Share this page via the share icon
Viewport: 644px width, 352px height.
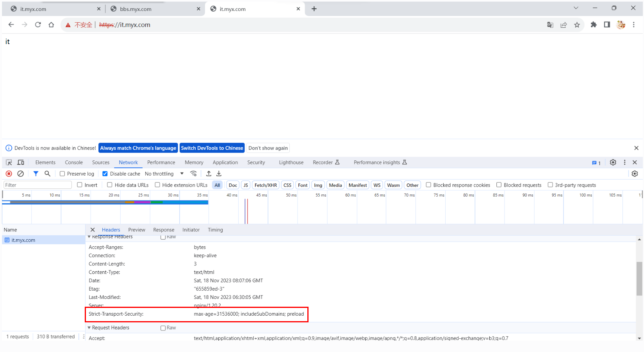tap(564, 25)
